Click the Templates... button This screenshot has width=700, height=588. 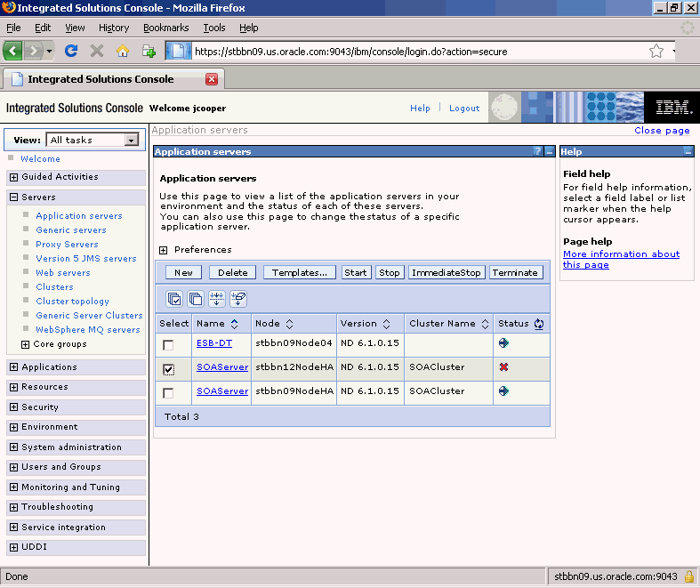[x=300, y=272]
